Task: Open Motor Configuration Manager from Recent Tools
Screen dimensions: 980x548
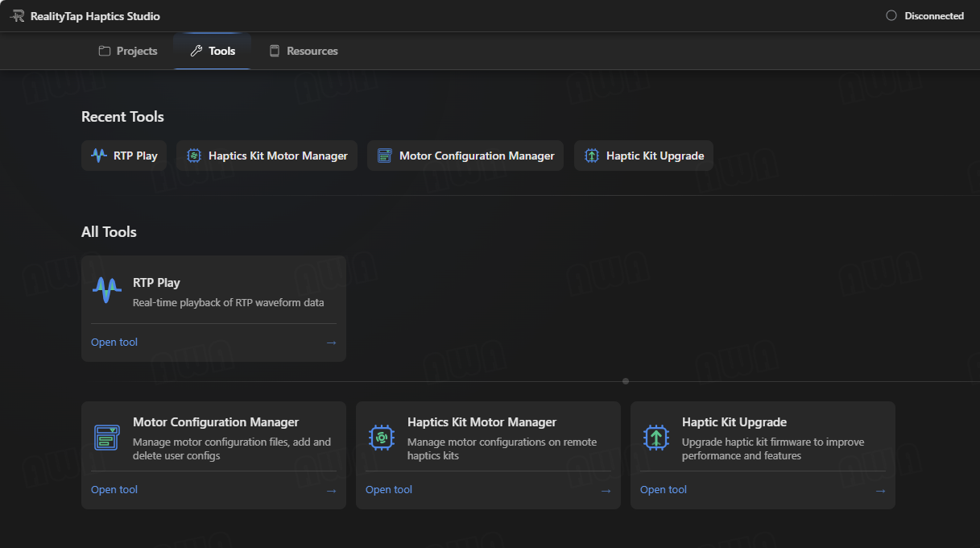Action: point(465,156)
